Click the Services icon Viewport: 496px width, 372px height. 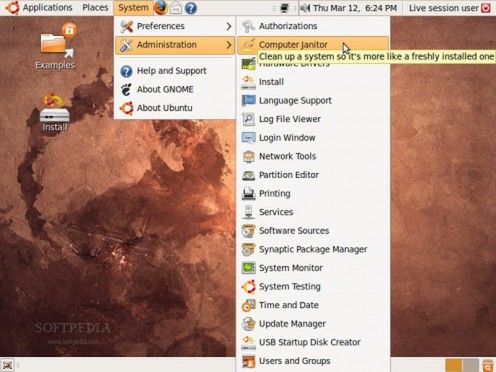click(248, 212)
